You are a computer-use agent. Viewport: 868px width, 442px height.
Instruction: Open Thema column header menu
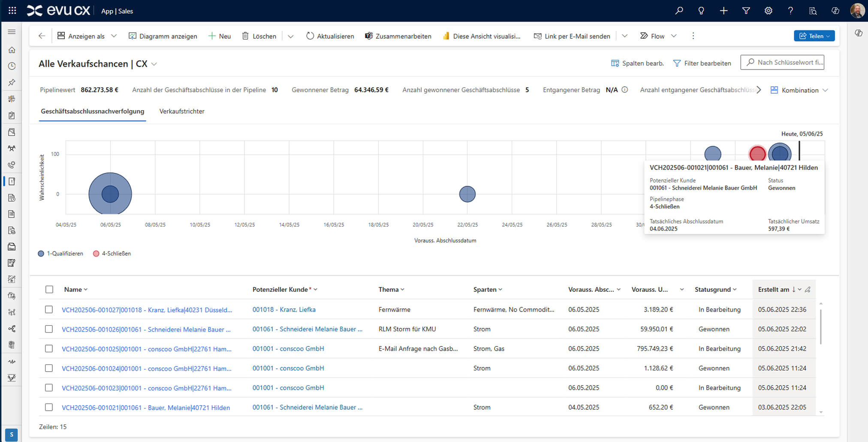coord(392,290)
